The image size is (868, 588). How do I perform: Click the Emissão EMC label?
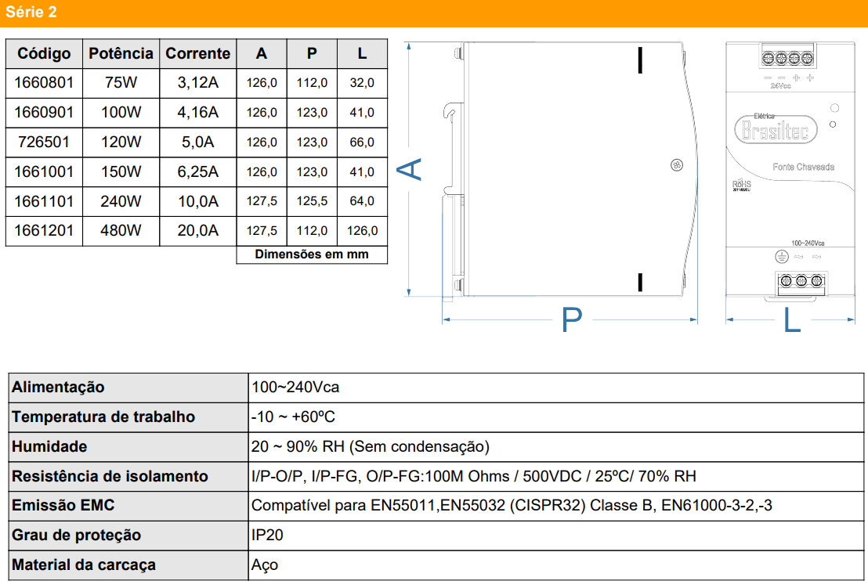[x=63, y=506]
